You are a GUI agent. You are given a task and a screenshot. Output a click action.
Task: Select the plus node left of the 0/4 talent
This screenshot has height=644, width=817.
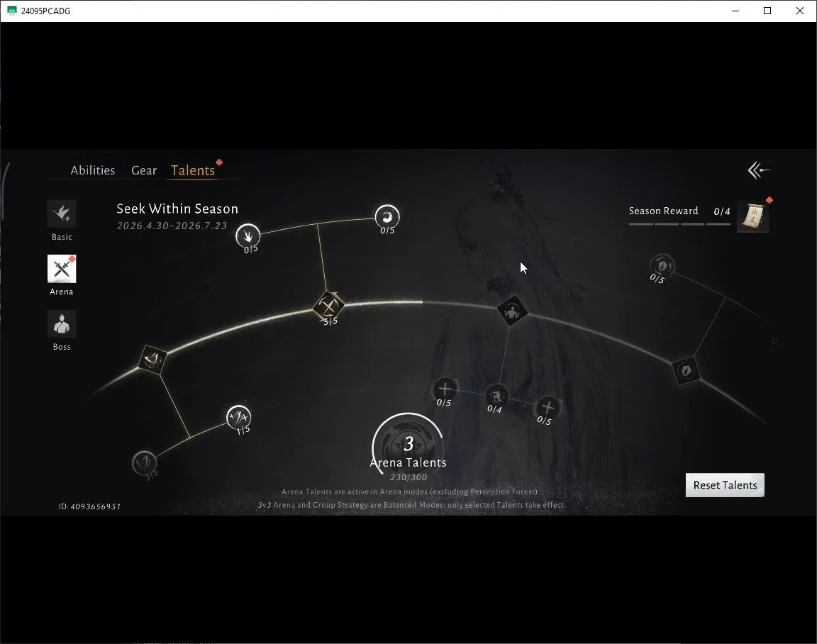[445, 389]
